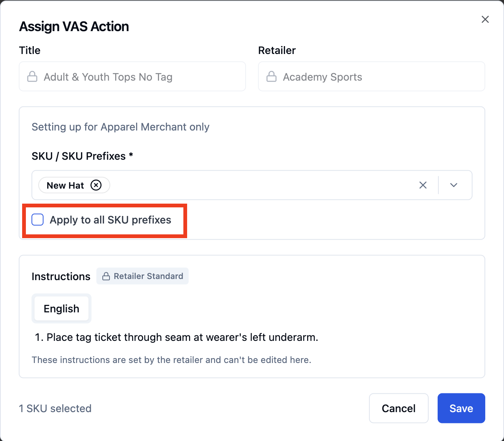Click the Title field lock icon
Viewport: 504px width, 441px height.
click(32, 76)
